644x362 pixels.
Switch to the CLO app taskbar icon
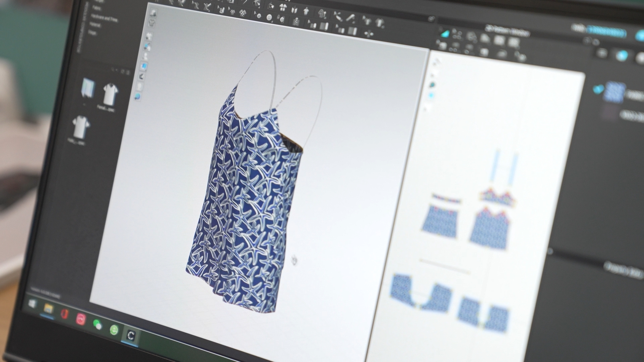pyautogui.click(x=131, y=335)
